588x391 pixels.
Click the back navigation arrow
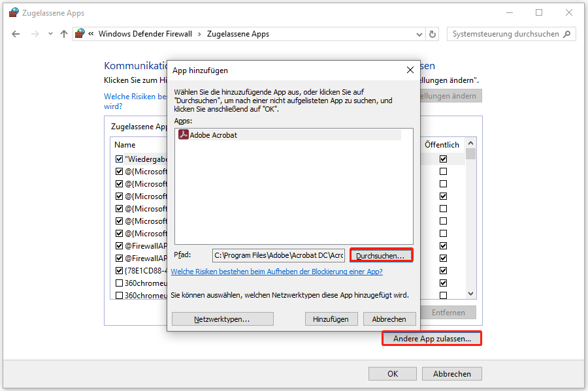(x=16, y=34)
